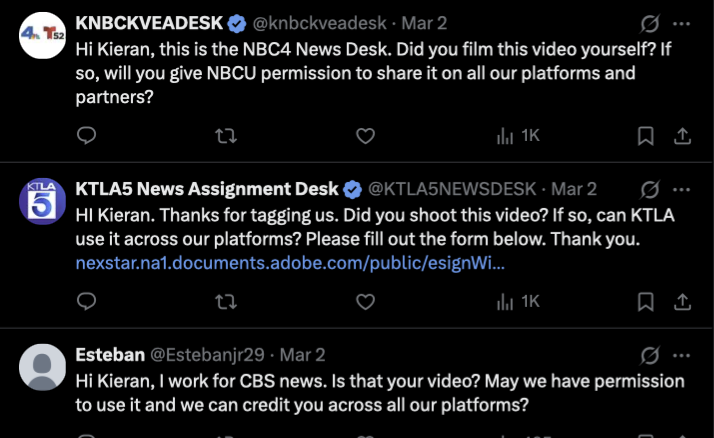This screenshot has height=438, width=714.
Task: Open tweet text 'Thanks for tagging us'
Action: click(249, 215)
